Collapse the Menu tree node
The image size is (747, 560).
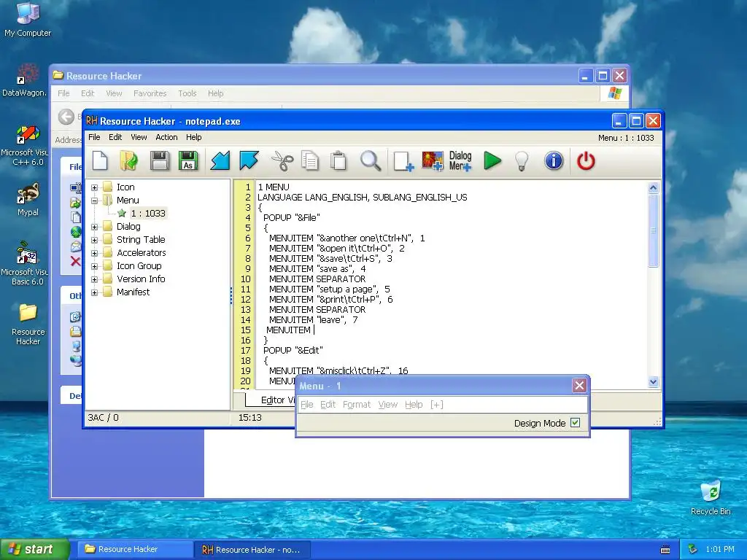(x=94, y=201)
